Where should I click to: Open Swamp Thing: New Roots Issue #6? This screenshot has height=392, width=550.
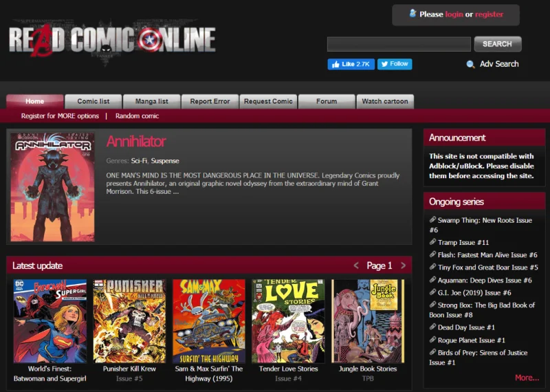pos(481,225)
